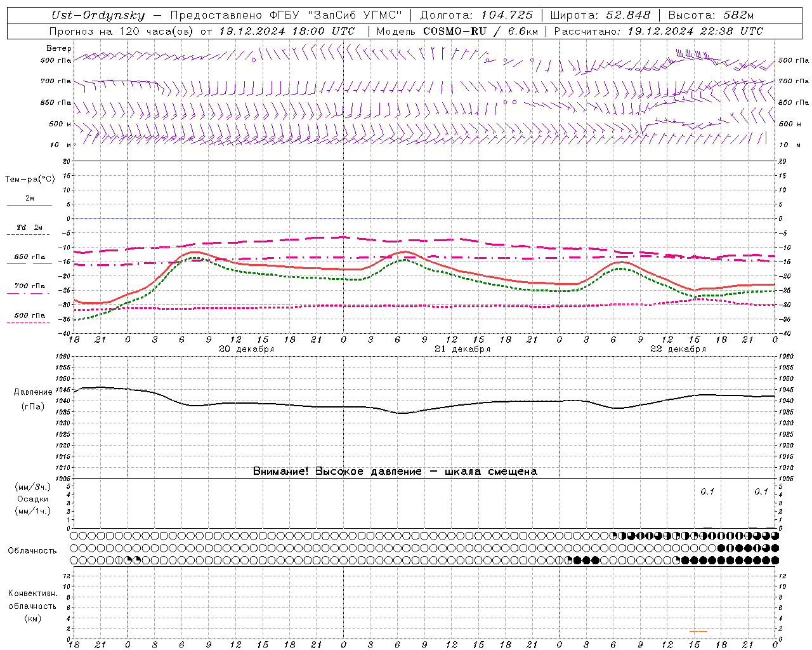Click the Давление axis title
The width and height of the screenshot is (812, 650).
click(33, 392)
